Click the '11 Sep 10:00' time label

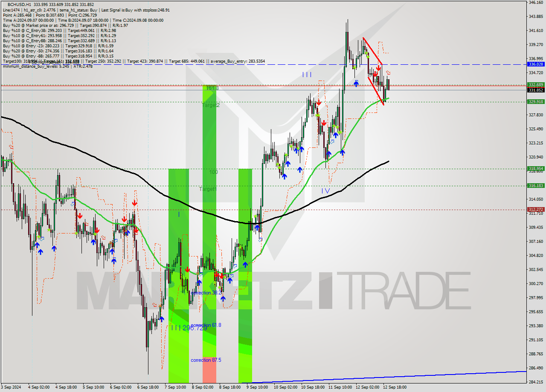coord(340,387)
